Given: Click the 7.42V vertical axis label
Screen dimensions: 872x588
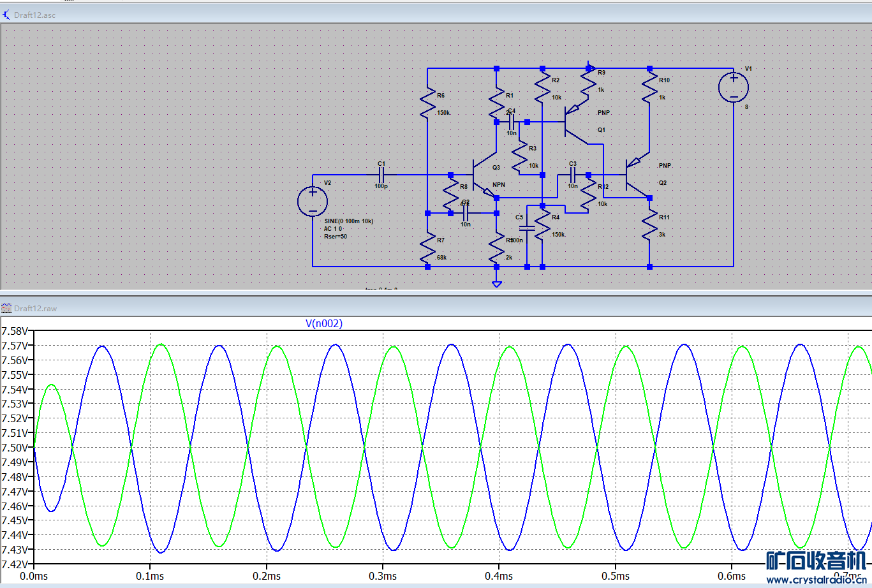Looking at the screenshot, I should click(15, 564).
